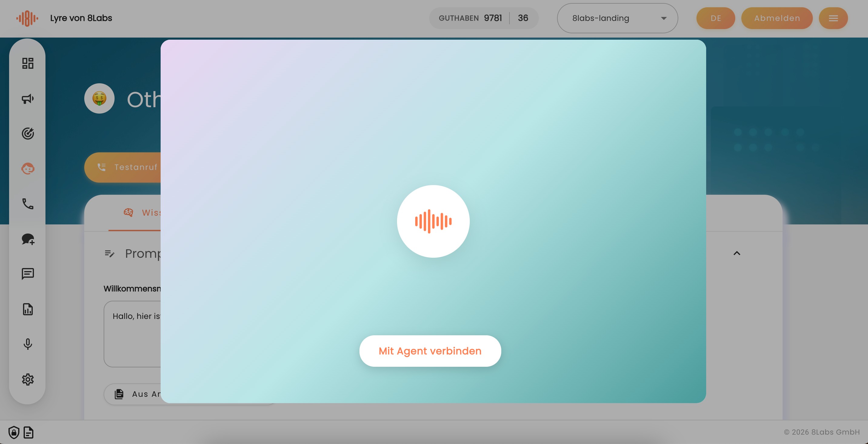This screenshot has width=868, height=444.
Task: Open the phone numbers icon in sidebar
Action: tap(28, 204)
